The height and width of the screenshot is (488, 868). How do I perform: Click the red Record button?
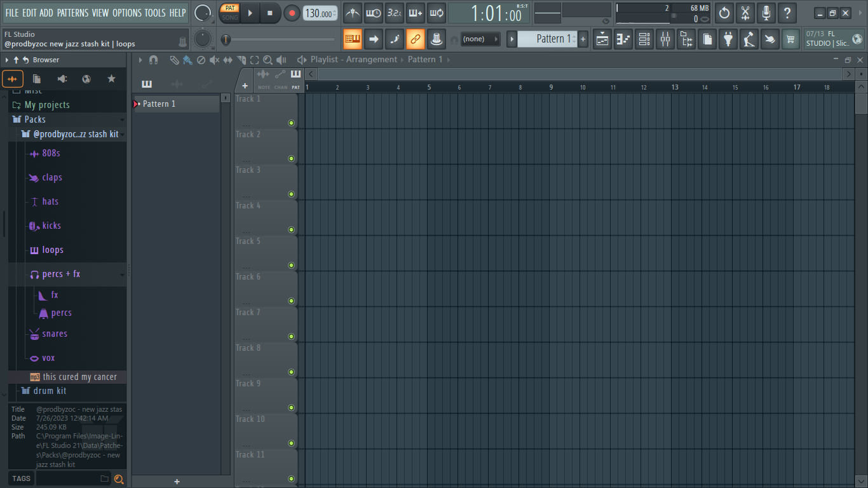click(x=292, y=13)
